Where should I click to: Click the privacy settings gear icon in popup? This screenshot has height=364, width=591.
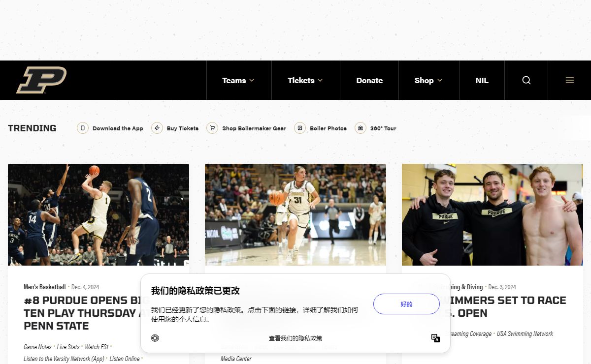tap(155, 338)
